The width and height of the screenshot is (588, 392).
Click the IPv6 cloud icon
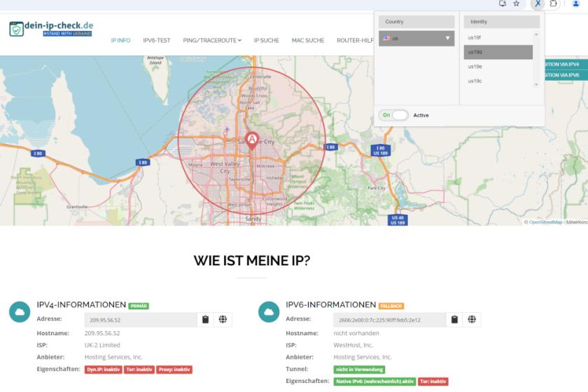point(269,311)
